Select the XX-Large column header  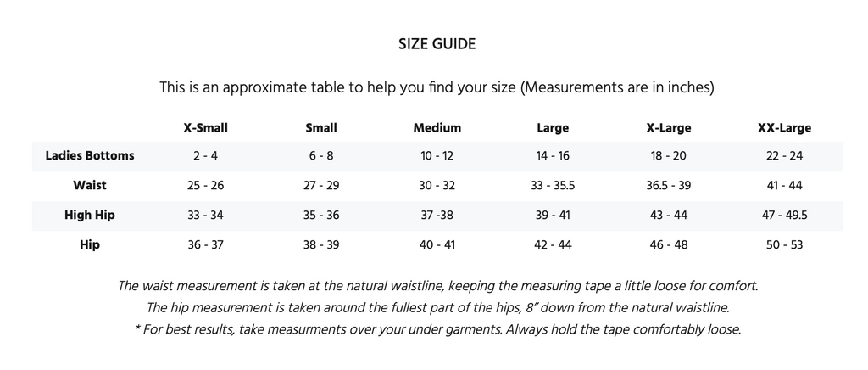coord(784,128)
